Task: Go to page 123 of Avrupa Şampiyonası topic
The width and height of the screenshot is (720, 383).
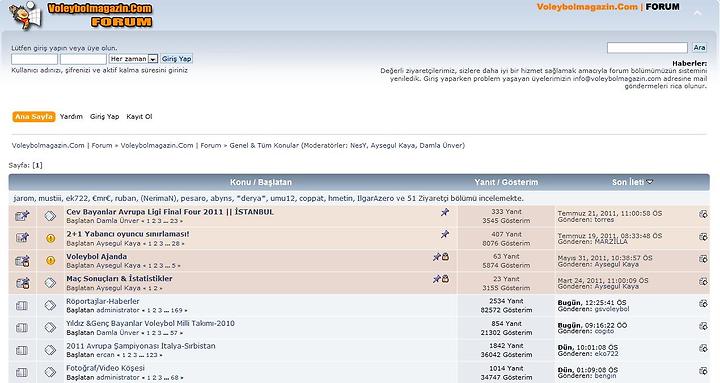Action: [152, 355]
